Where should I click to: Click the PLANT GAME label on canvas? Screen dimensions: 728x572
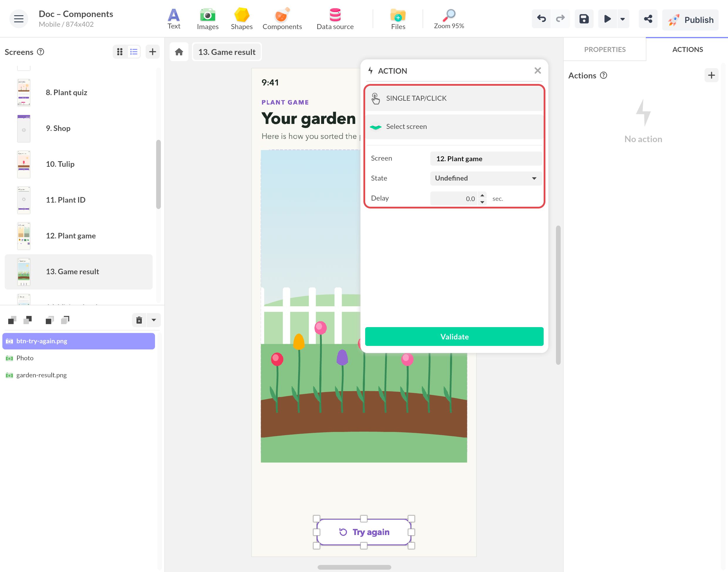pos(285,102)
